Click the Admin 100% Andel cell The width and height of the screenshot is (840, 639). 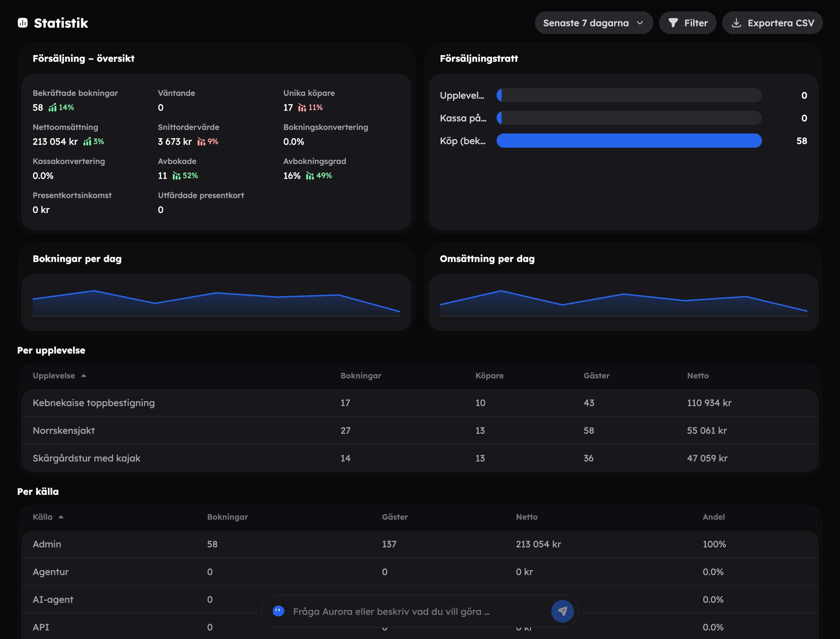pos(714,544)
